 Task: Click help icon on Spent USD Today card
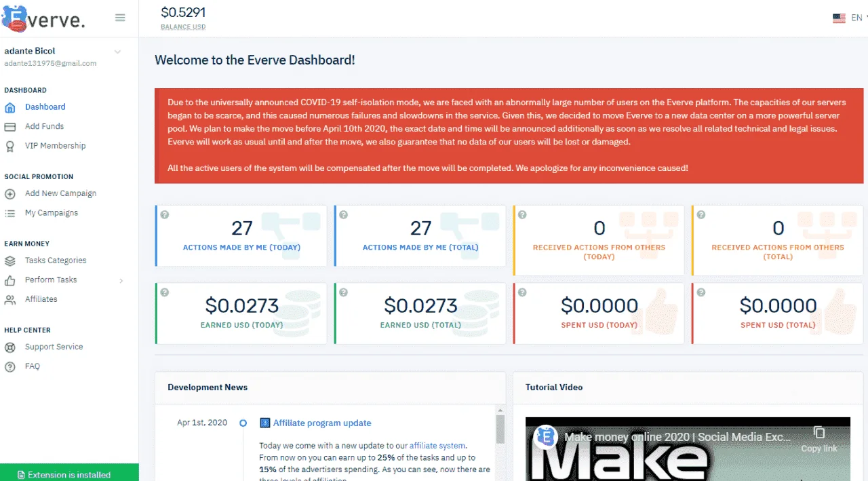click(x=522, y=292)
